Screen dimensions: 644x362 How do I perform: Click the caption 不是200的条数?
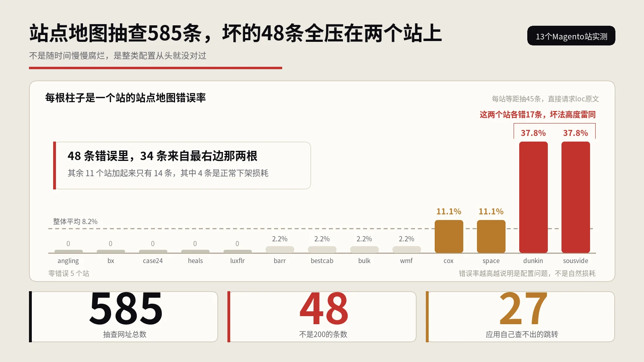323,334
